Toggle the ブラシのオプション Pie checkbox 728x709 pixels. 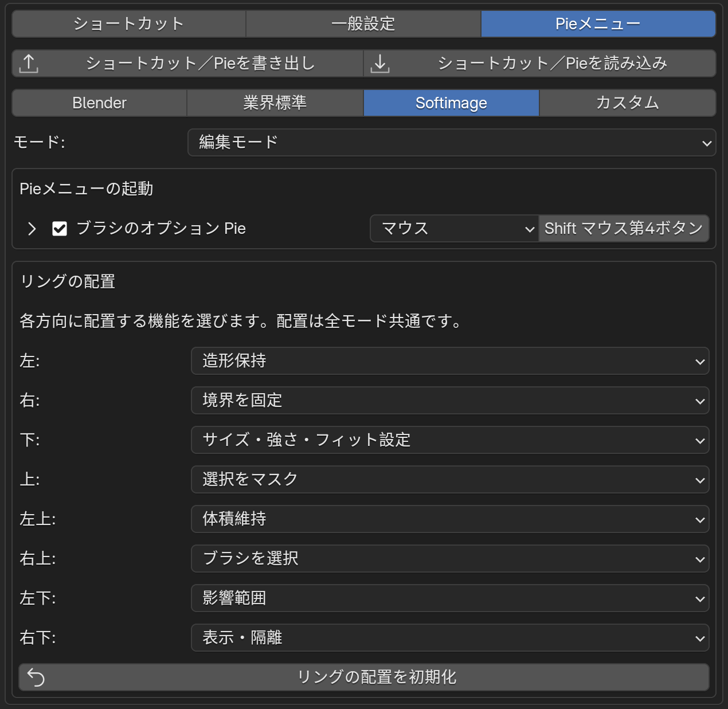click(x=60, y=229)
